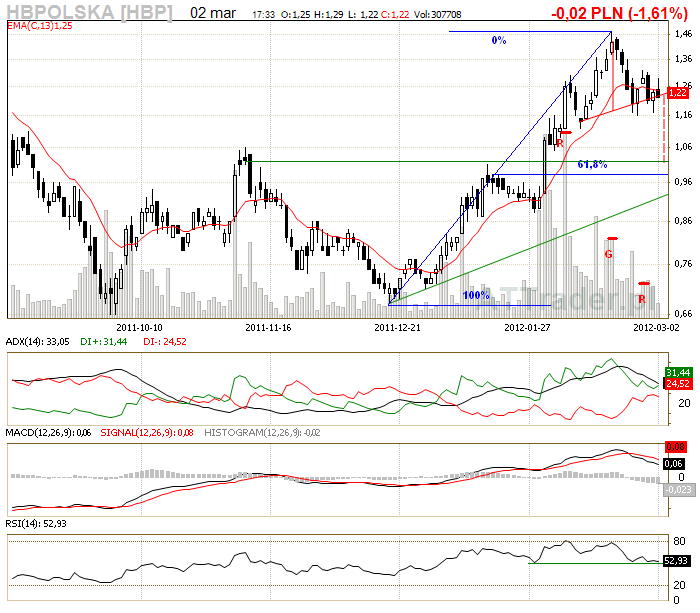
Task: Click the 'O:1,25' open price value
Action: (x=296, y=15)
